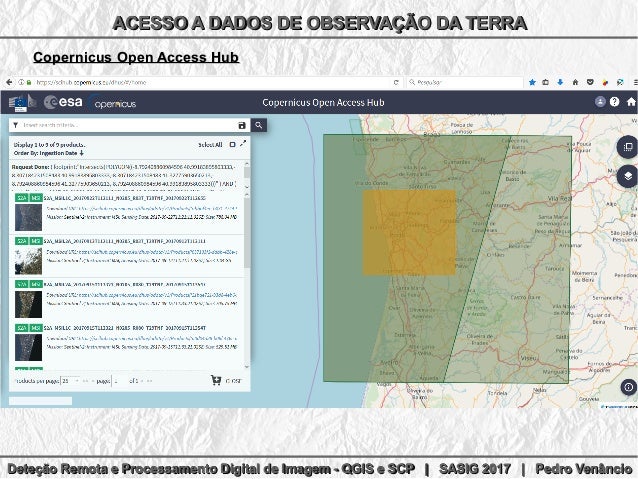
Task: Click S2A badge of product dated 20170622
Action: pyautogui.click(x=22, y=198)
